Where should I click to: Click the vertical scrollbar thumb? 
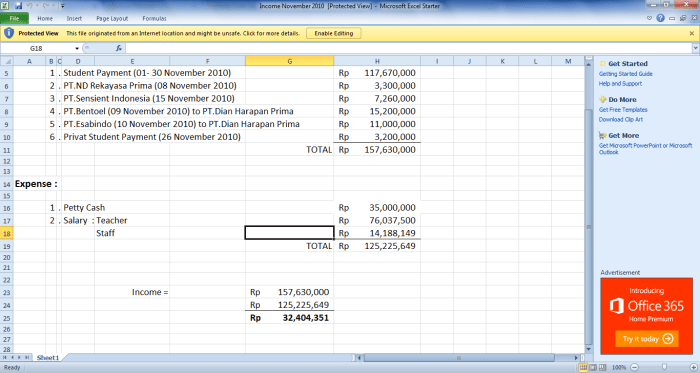(x=588, y=227)
